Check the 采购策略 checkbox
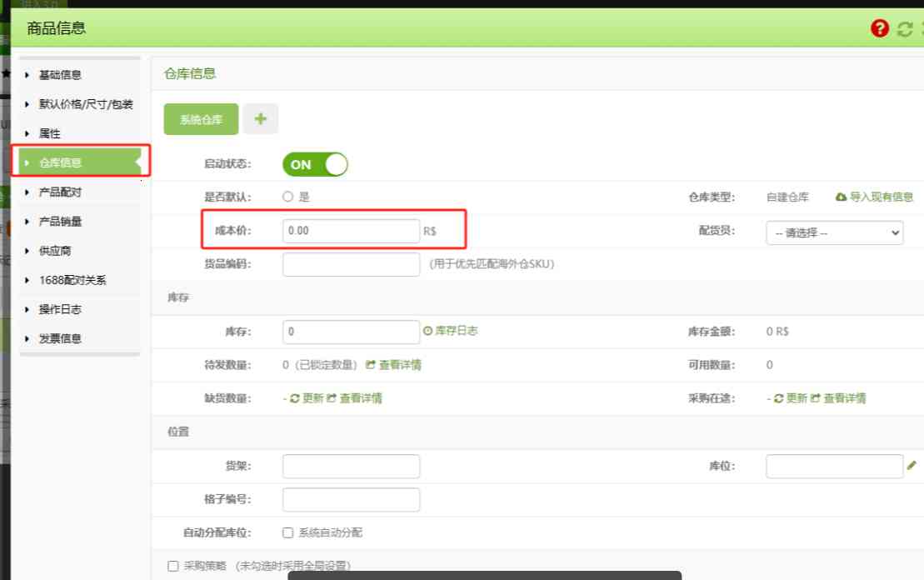 coord(172,563)
